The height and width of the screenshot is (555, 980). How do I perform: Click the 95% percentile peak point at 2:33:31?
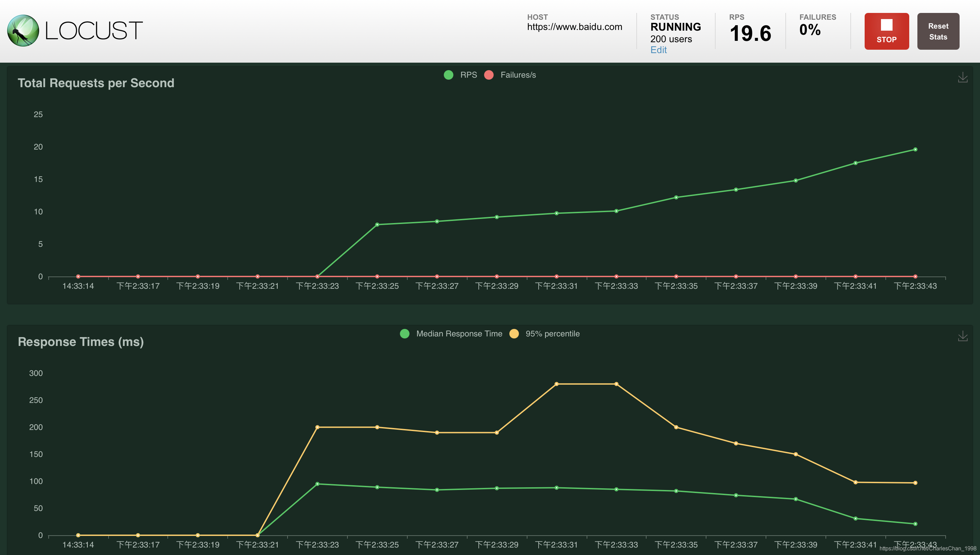tap(556, 384)
